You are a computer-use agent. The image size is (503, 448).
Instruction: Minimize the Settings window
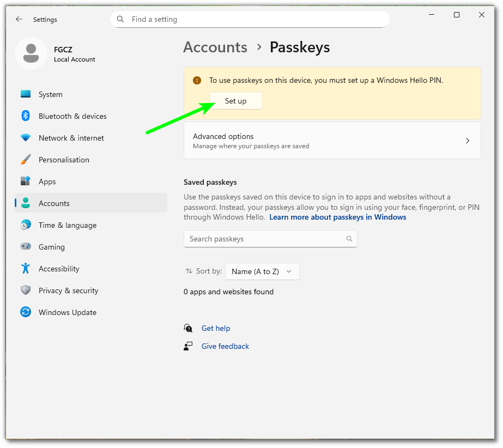432,15
